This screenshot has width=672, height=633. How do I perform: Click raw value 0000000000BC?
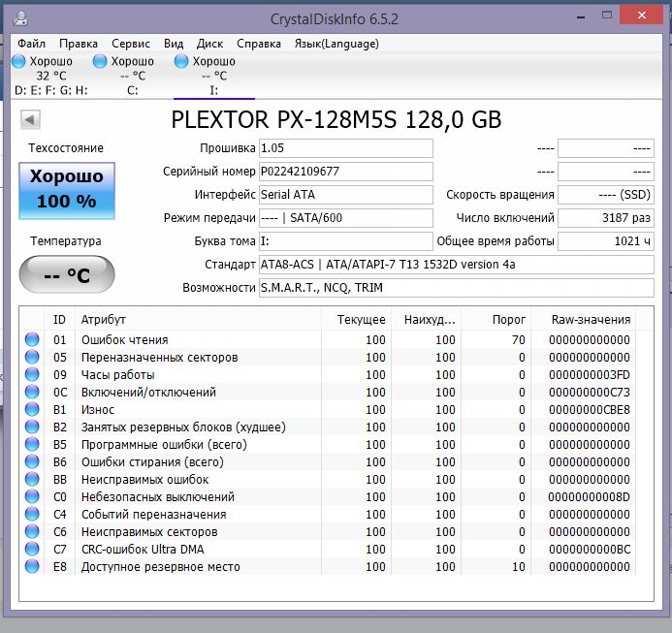click(x=590, y=550)
